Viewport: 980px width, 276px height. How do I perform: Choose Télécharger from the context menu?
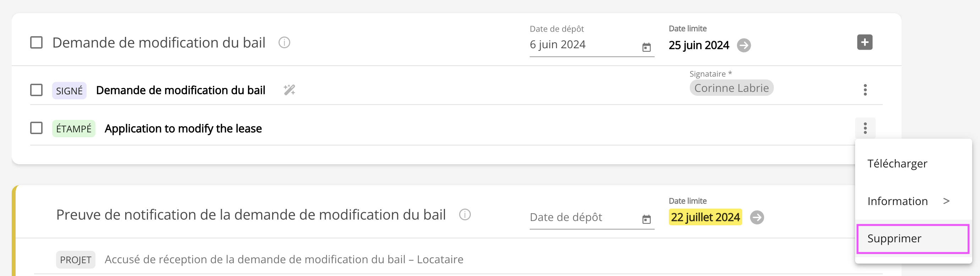point(897,164)
